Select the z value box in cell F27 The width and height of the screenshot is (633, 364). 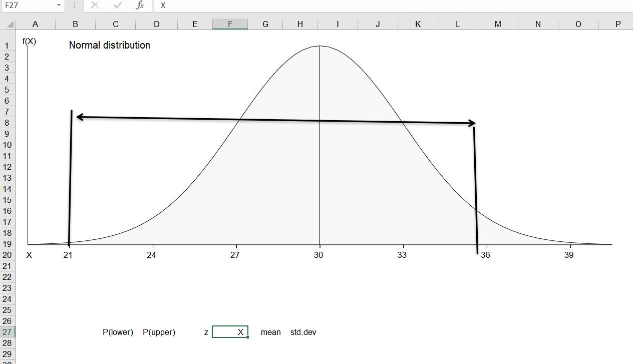[x=229, y=331]
